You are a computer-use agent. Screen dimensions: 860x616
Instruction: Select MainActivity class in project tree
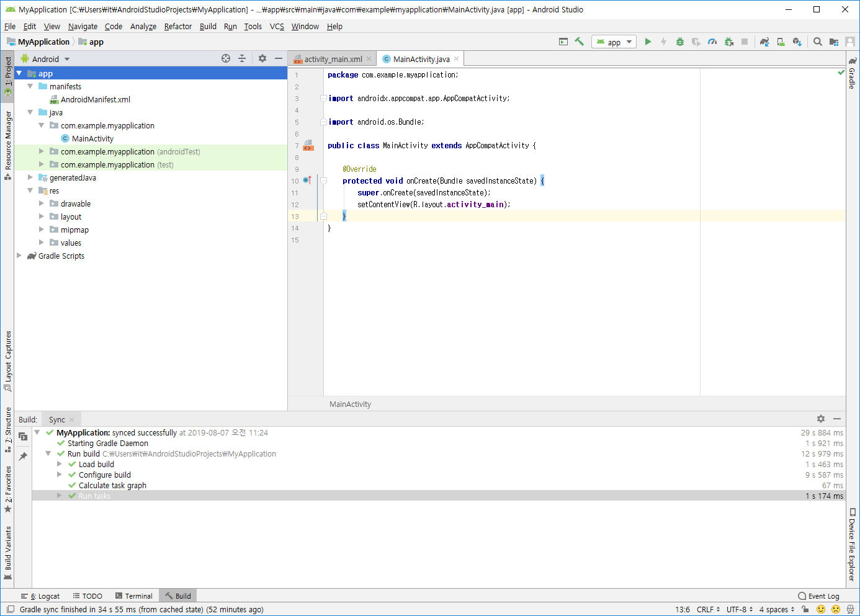(92, 138)
